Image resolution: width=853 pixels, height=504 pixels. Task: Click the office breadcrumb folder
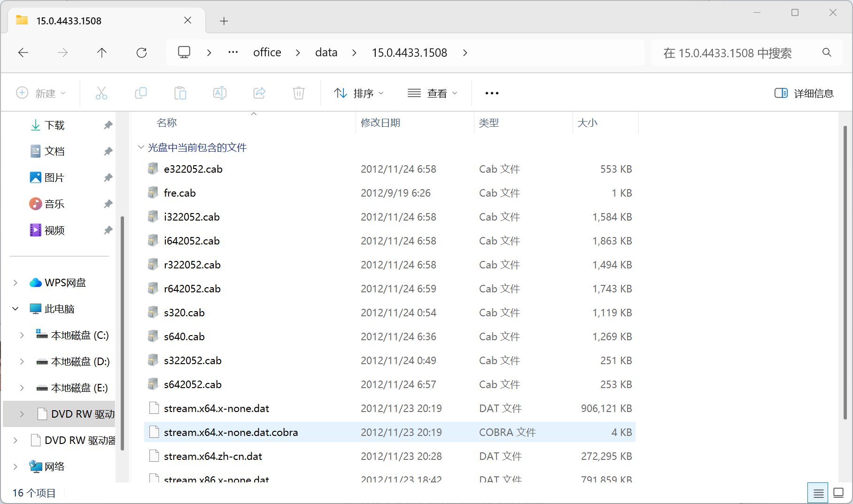pos(267,53)
